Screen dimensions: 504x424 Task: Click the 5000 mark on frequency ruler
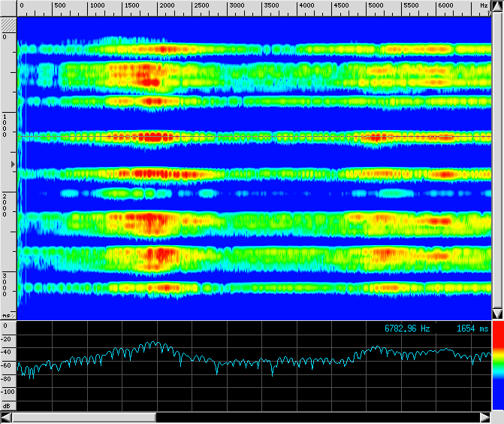[376, 6]
